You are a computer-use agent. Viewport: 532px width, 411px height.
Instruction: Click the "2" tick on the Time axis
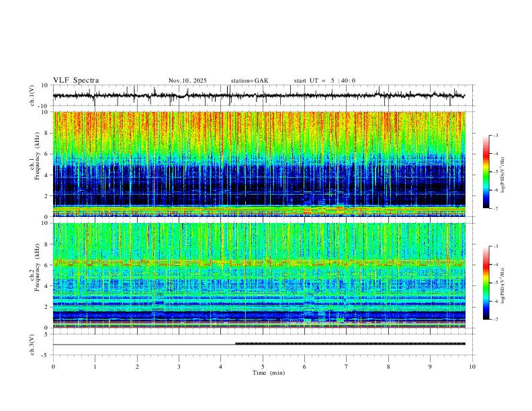coord(137,367)
